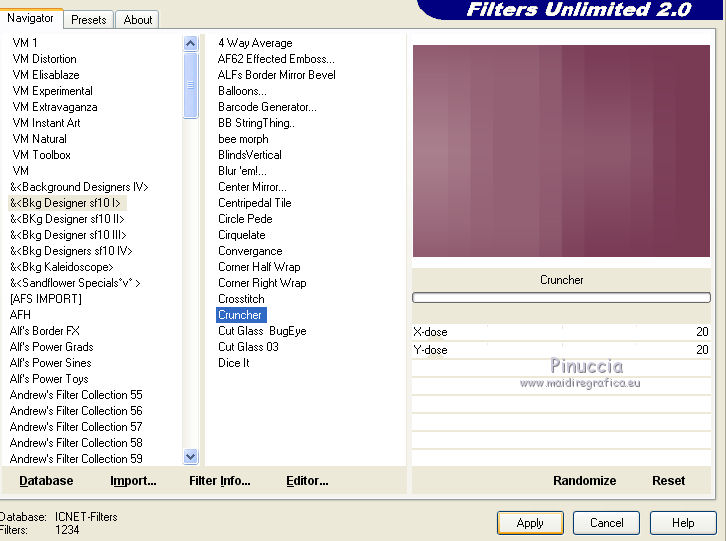Click Import...

[x=133, y=481]
